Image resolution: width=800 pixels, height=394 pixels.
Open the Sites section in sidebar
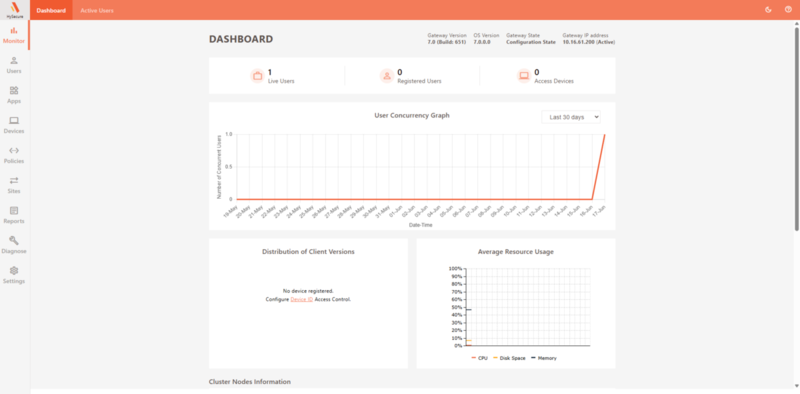pyautogui.click(x=14, y=185)
